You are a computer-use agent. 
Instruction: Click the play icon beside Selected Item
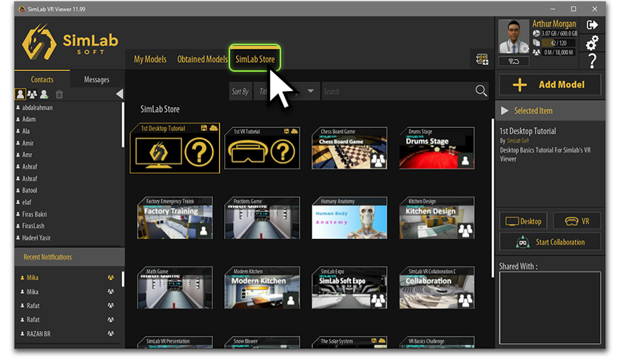pyautogui.click(x=505, y=111)
